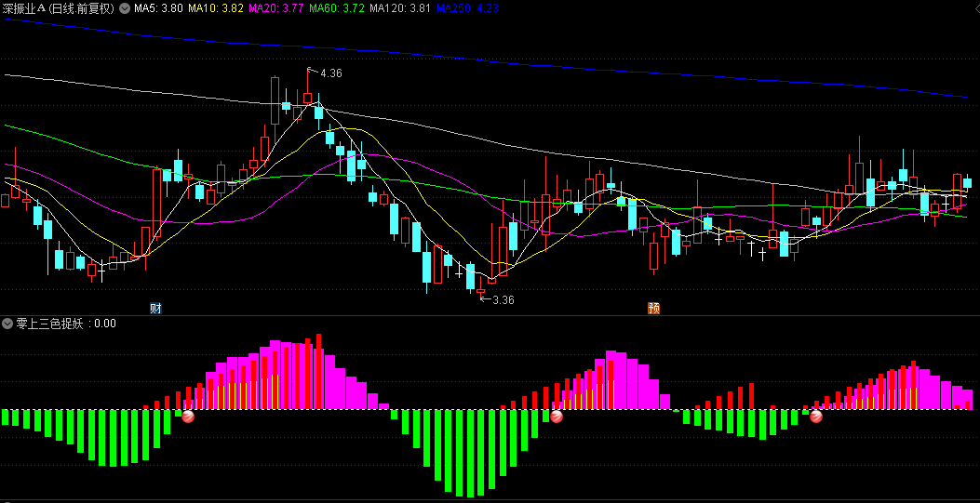Click the MA5: 3.80 label
The height and width of the screenshot is (503, 980).
coord(159,8)
